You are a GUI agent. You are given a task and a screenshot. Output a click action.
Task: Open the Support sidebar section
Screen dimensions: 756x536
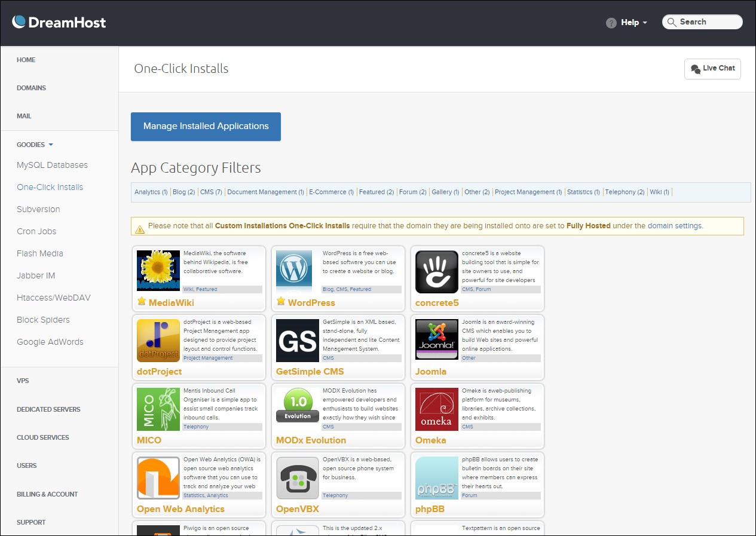[31, 522]
